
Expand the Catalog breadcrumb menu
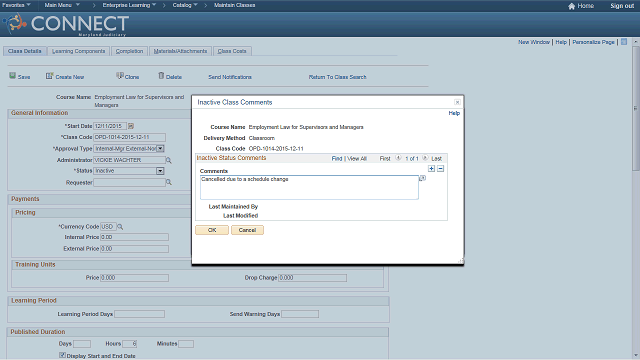(x=185, y=5)
